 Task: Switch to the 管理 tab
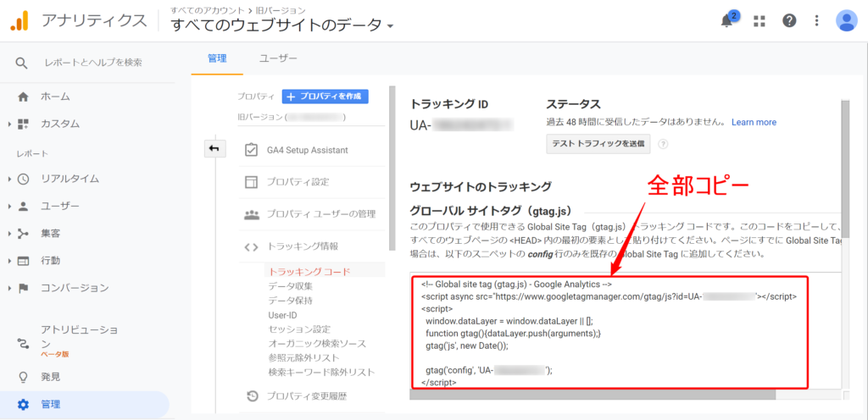click(x=217, y=58)
